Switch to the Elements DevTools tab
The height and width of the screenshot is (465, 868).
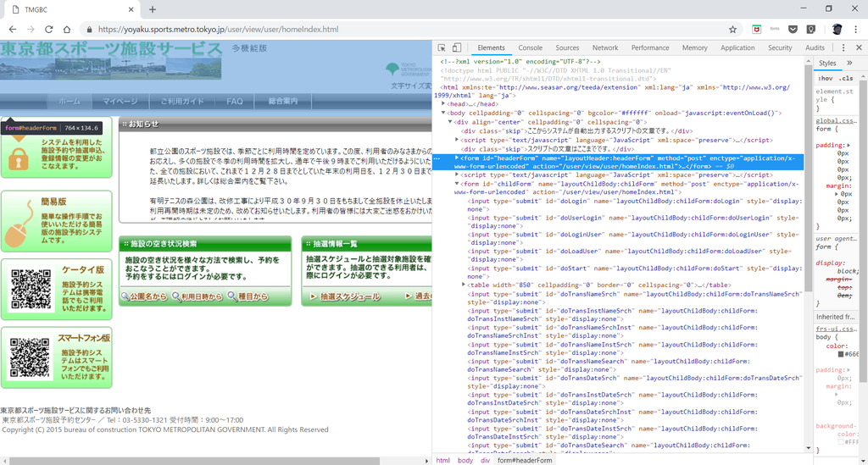coord(491,47)
